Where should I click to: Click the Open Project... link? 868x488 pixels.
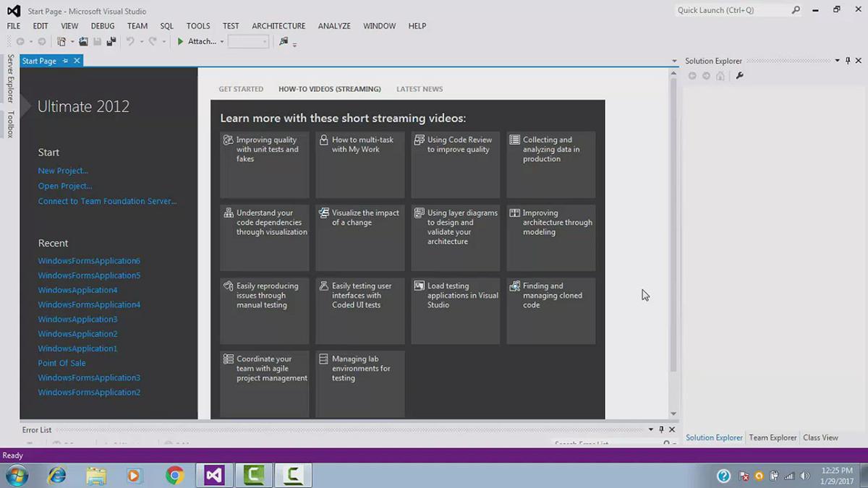(65, 186)
